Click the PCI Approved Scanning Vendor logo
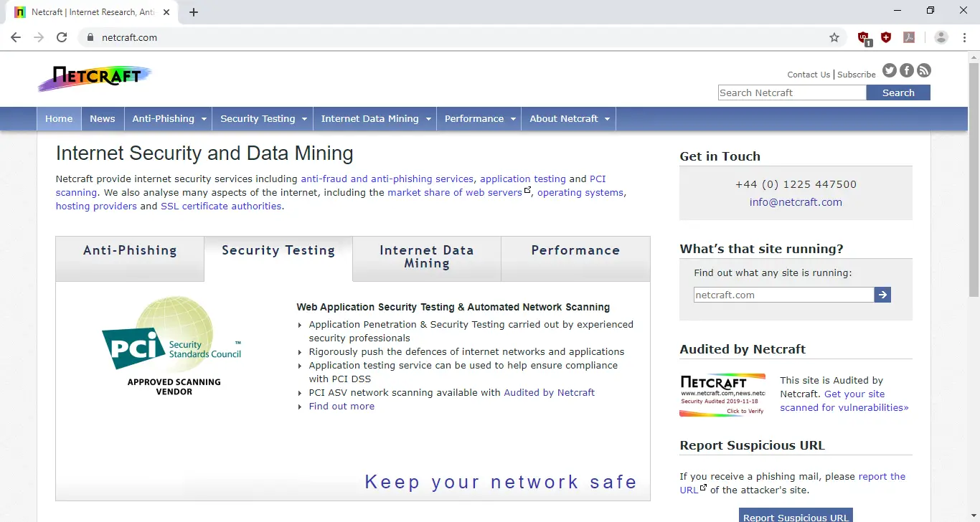The height and width of the screenshot is (522, 980). coord(172,346)
